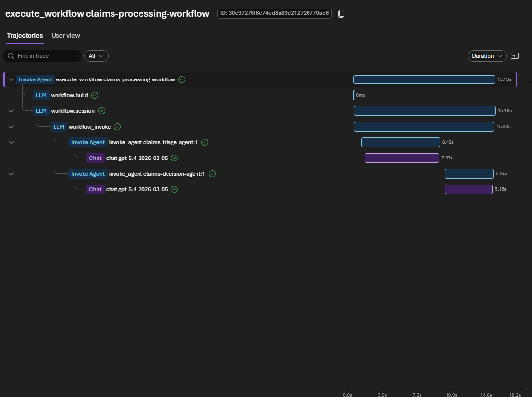
Task: Click the success checkmark beside claims-triage-agent:1
Action: point(204,142)
